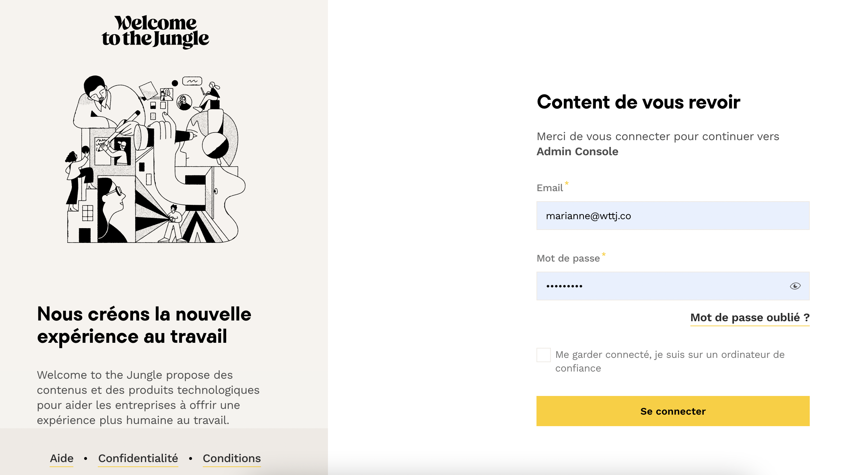Image resolution: width=868 pixels, height=475 pixels.
Task: Click the "Content de vous revoir" heading
Action: point(638,102)
